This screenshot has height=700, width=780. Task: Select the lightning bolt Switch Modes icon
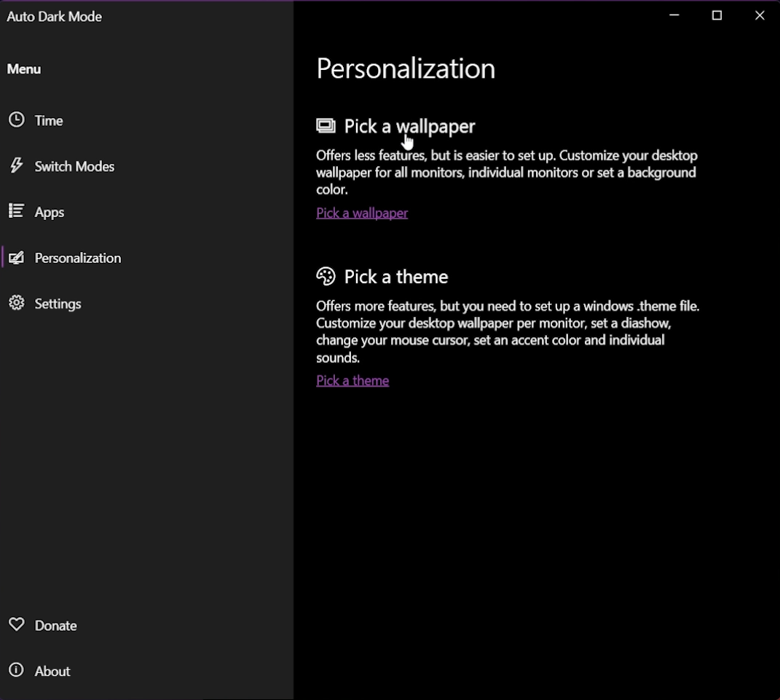[17, 165]
